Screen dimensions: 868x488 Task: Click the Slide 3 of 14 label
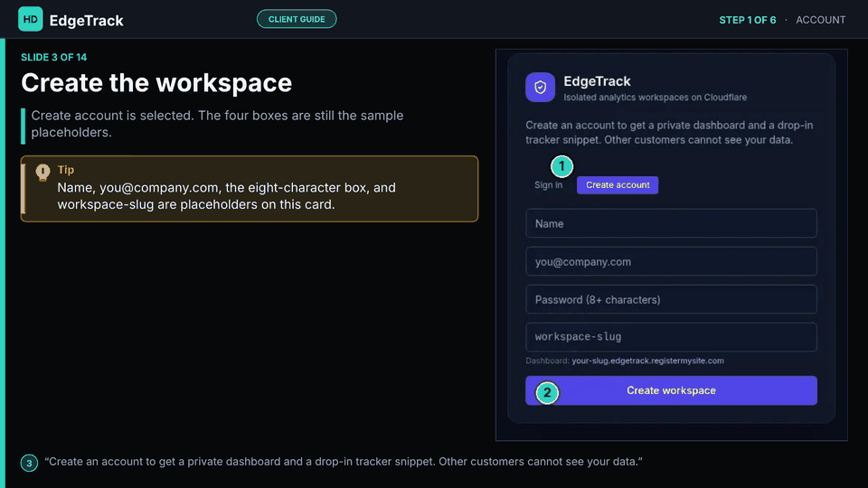(x=53, y=58)
